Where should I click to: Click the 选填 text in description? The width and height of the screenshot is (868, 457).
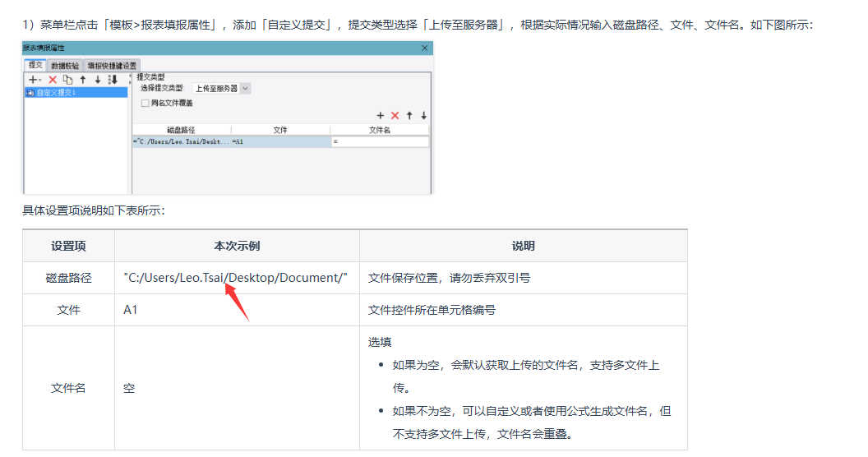pos(380,342)
